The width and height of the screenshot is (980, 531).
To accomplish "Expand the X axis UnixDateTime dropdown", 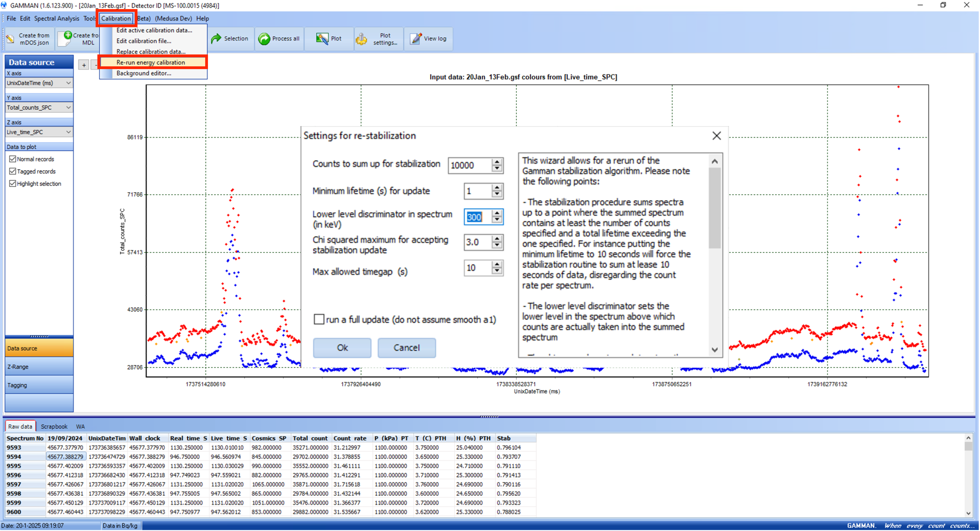I will pos(68,83).
